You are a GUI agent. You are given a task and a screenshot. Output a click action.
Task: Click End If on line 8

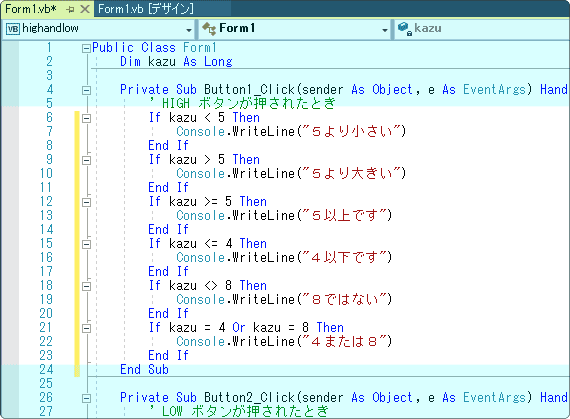click(168, 145)
